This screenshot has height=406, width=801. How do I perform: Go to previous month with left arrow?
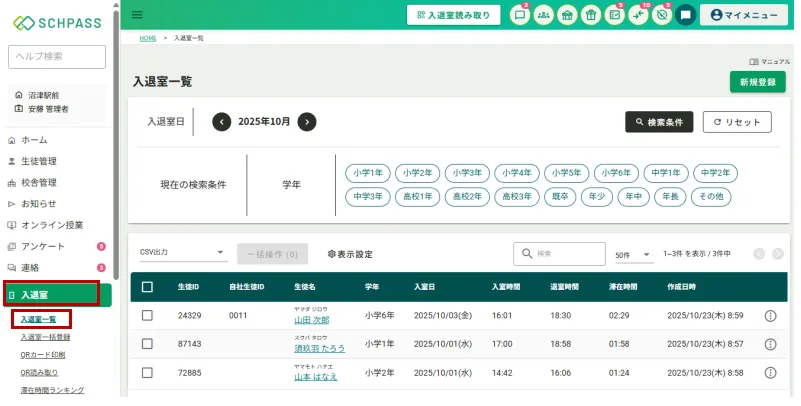click(222, 122)
